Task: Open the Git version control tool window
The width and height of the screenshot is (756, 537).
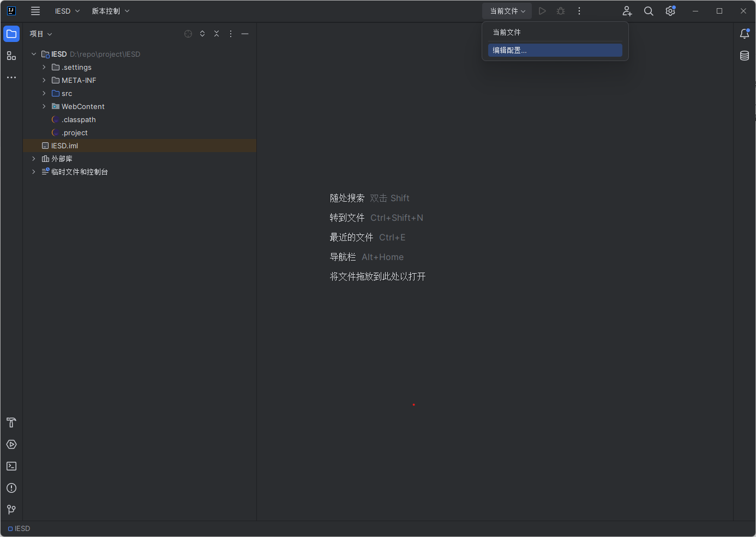Action: coord(11,510)
